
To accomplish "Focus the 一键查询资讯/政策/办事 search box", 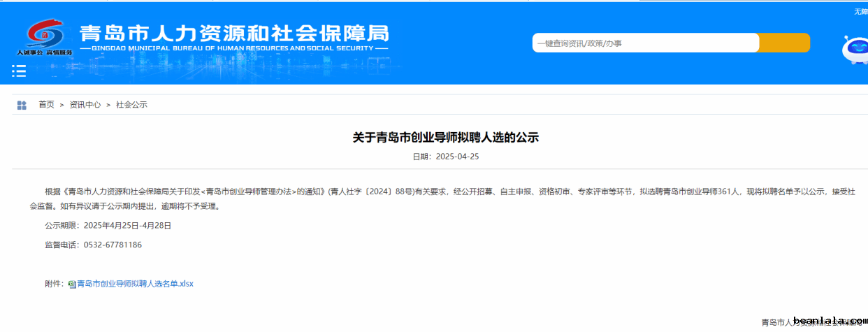I will [645, 43].
